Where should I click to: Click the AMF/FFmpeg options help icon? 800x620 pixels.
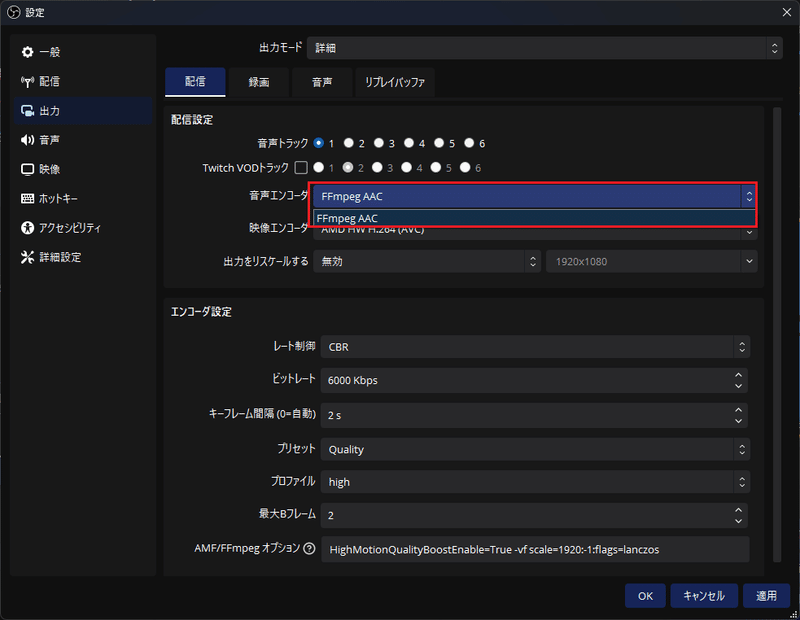pyautogui.click(x=311, y=549)
